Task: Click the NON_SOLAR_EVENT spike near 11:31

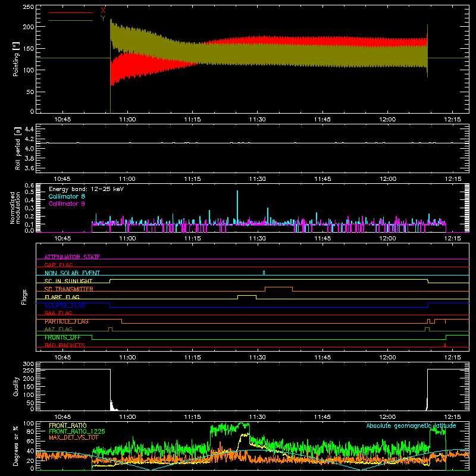Action: [264, 273]
